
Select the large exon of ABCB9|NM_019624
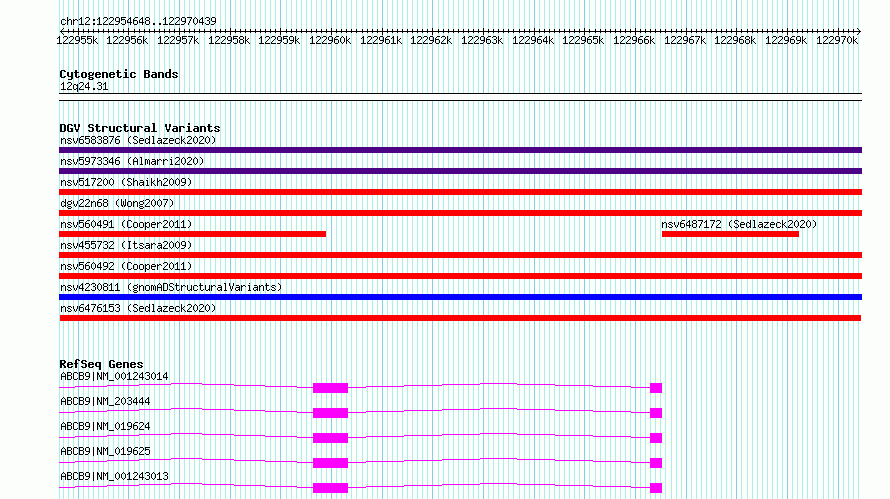(x=330, y=438)
